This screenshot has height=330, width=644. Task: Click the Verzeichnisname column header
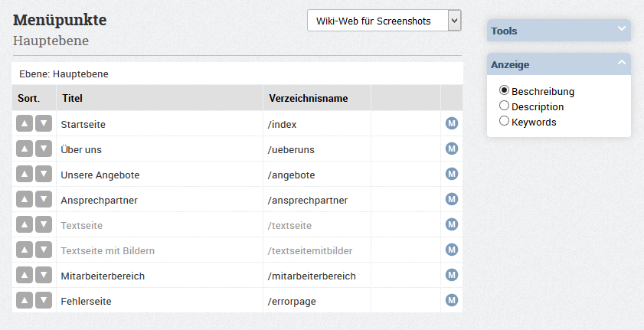pyautogui.click(x=309, y=99)
